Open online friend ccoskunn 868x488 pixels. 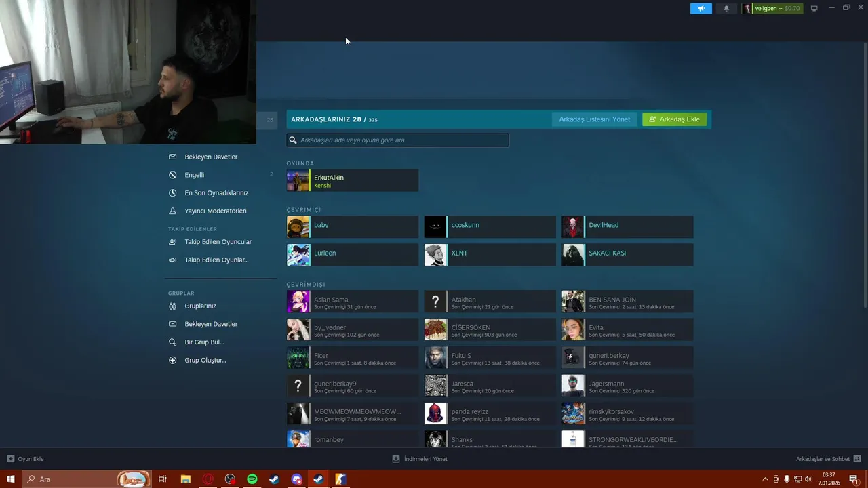[x=490, y=227]
